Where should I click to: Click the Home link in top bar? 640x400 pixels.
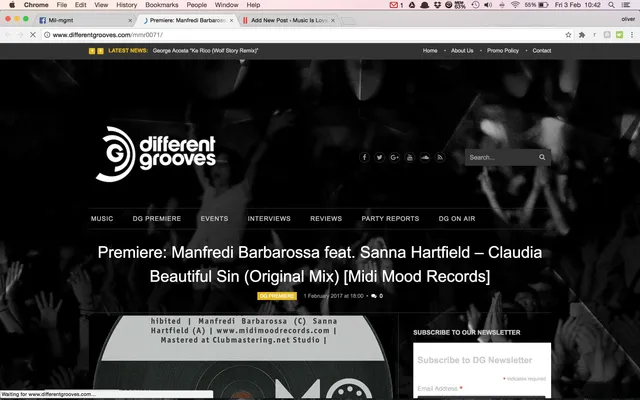click(430, 51)
